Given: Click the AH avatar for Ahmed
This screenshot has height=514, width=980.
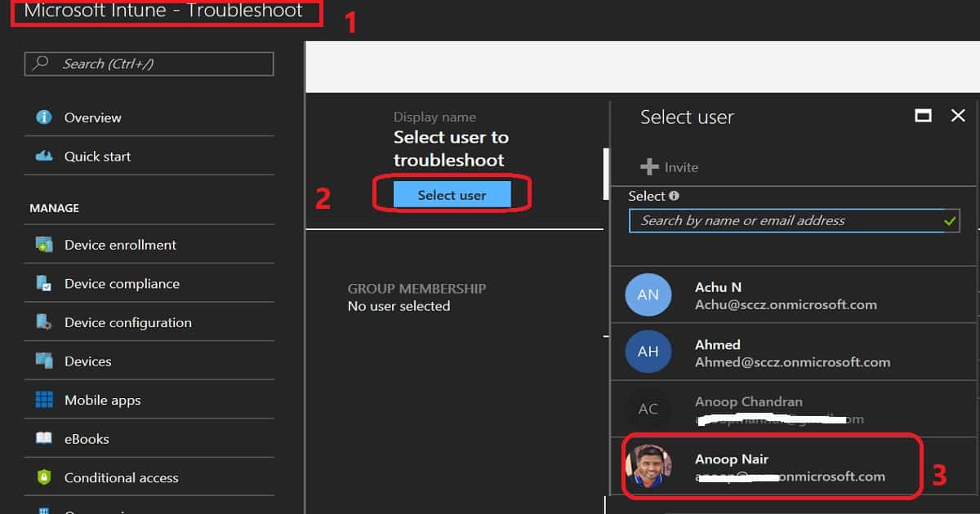Looking at the screenshot, I should pyautogui.click(x=648, y=352).
